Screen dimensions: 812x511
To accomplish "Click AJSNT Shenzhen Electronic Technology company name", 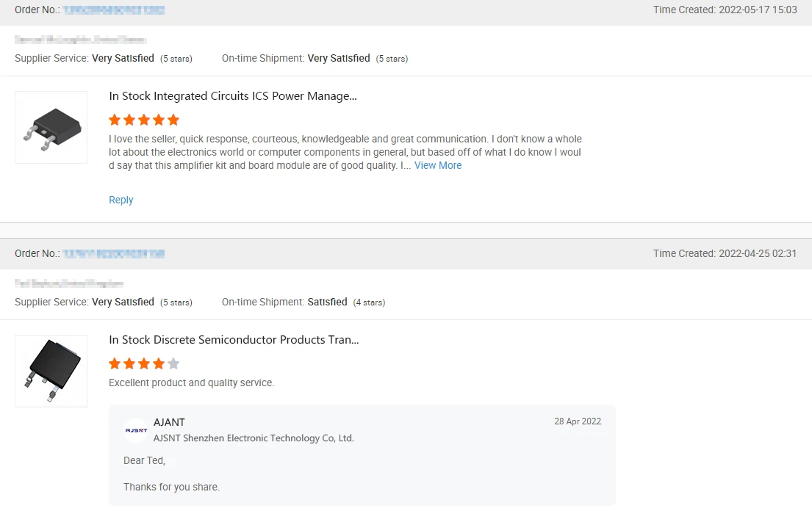I will point(254,438).
